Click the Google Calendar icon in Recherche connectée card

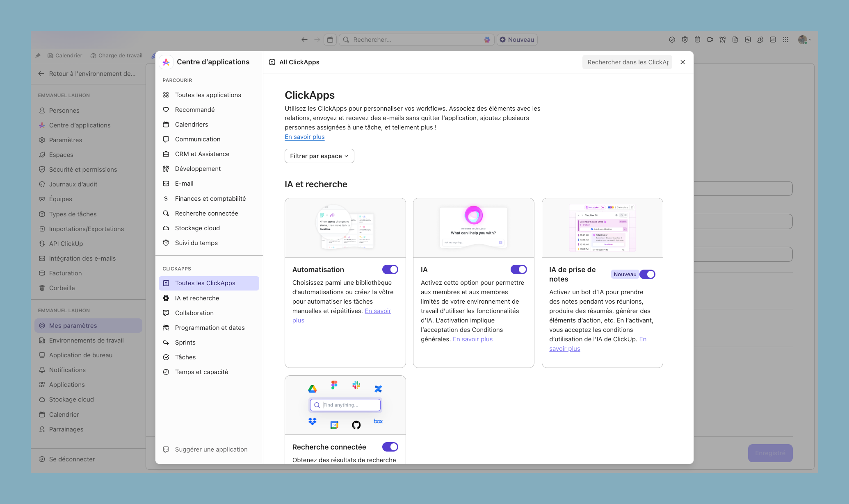click(334, 425)
